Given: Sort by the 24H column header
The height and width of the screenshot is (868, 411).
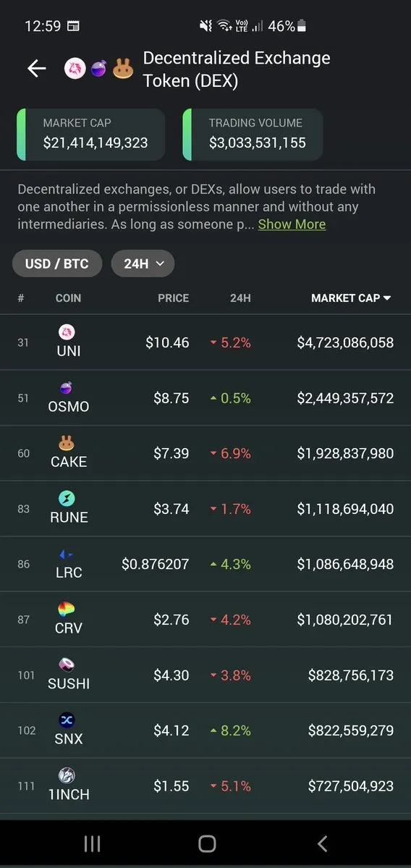Looking at the screenshot, I should (x=241, y=298).
